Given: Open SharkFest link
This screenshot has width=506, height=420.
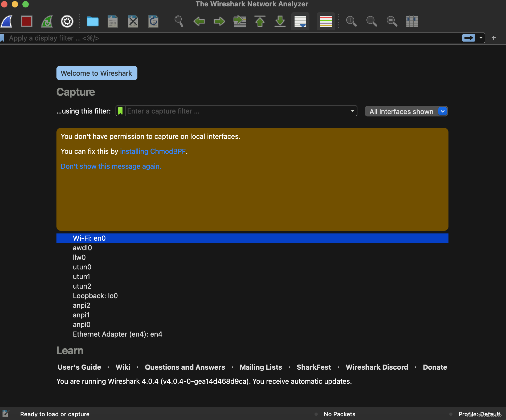Looking at the screenshot, I should click(x=314, y=367).
